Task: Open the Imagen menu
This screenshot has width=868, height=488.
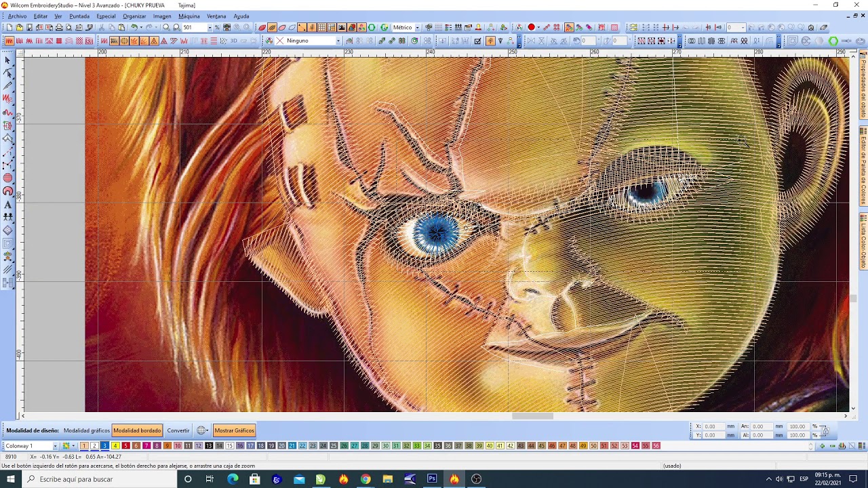Action: pos(162,16)
